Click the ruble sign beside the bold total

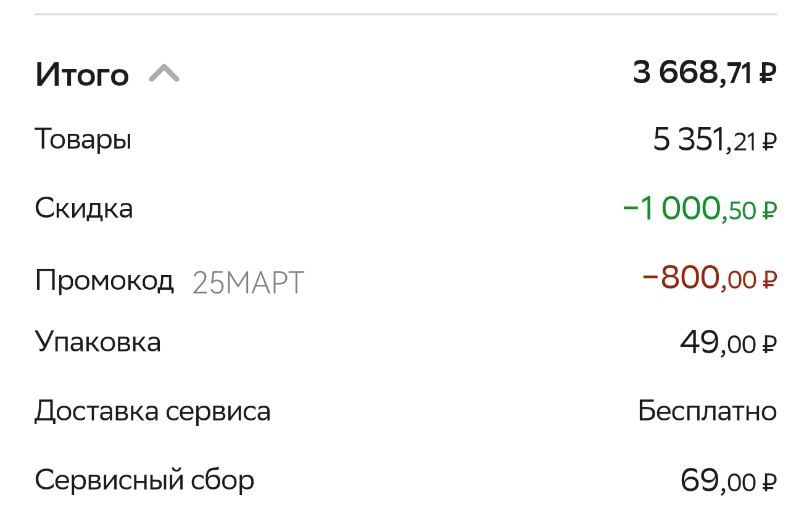coord(767,75)
